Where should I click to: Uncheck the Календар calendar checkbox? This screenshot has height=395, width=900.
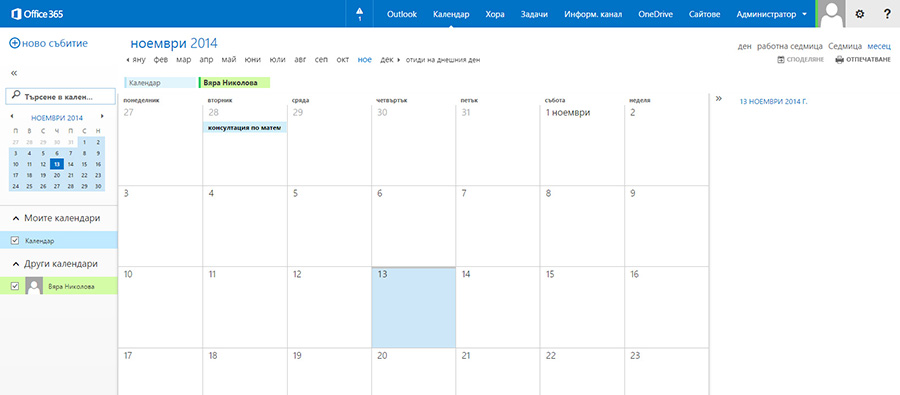(15, 241)
